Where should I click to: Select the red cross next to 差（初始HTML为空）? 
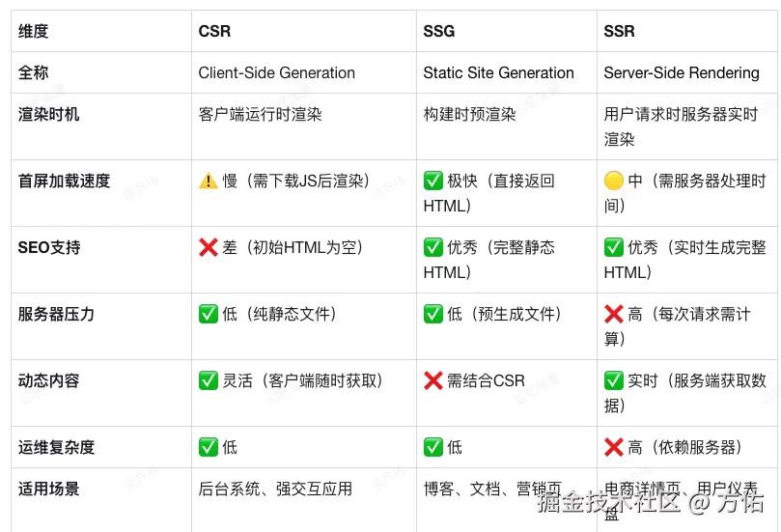point(209,247)
